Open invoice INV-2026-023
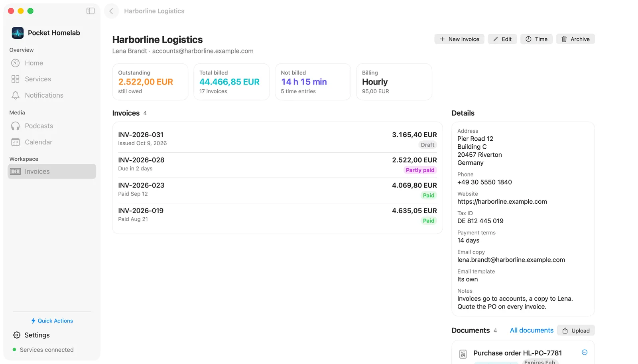The height and width of the screenshot is (364, 638). tap(278, 190)
